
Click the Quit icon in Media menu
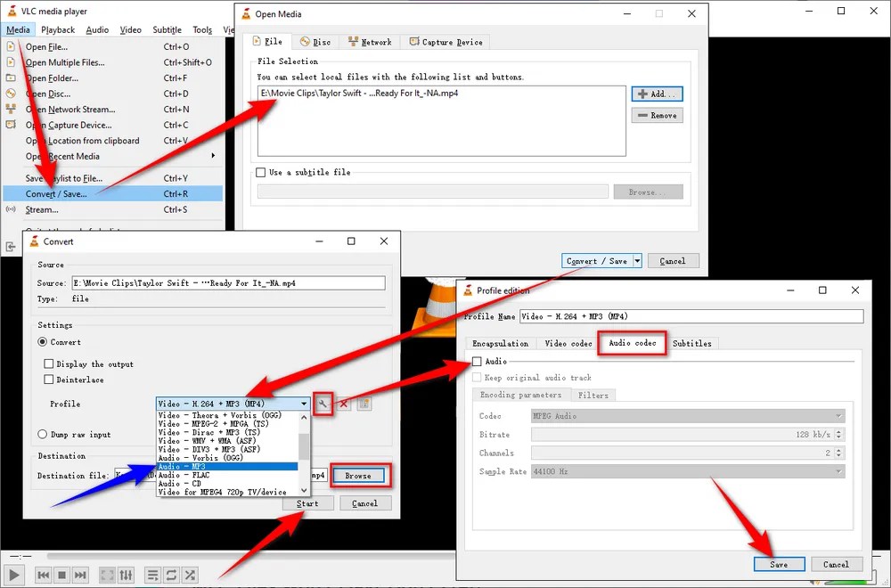click(11, 247)
